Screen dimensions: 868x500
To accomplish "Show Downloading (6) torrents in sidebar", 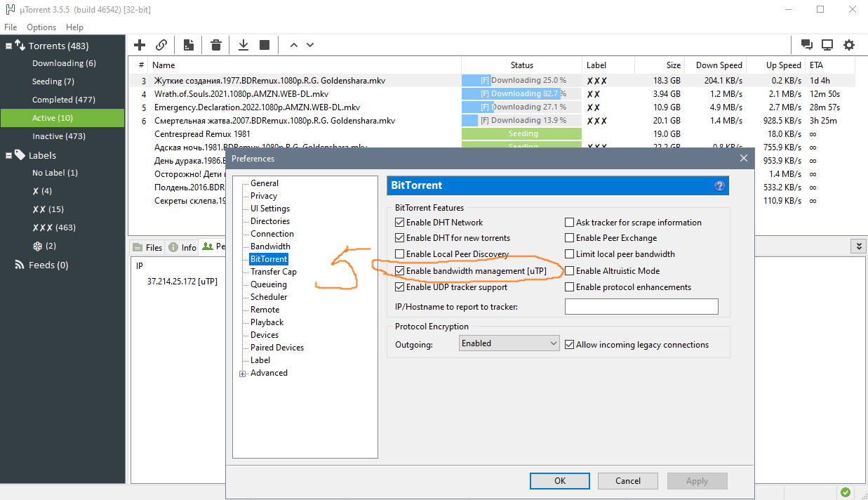I will tap(63, 63).
